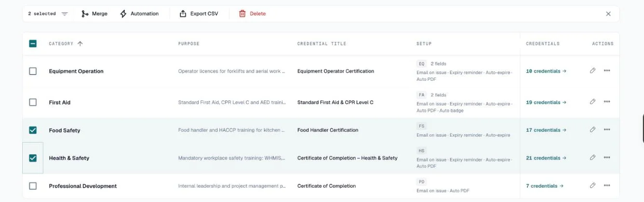
Task: Click the Merge button in toolbar
Action: (94, 13)
